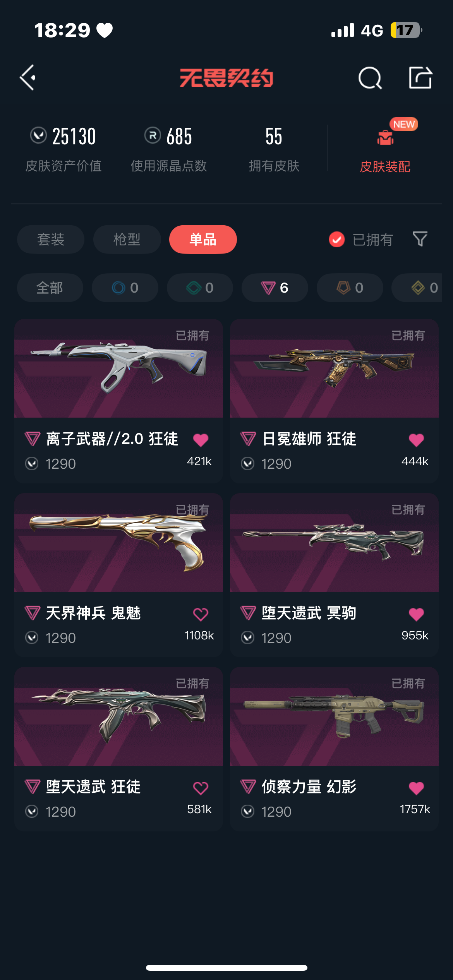Screen dimensions: 453x980
Task: Unlike 离子武器//2.0 狂徒 heart
Action: tap(201, 440)
